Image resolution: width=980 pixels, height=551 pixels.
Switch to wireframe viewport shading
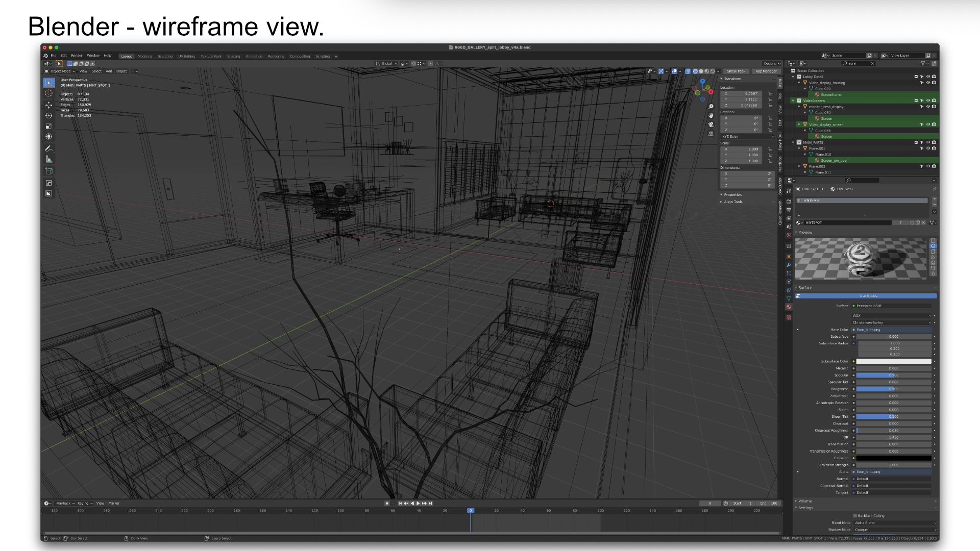tap(695, 71)
